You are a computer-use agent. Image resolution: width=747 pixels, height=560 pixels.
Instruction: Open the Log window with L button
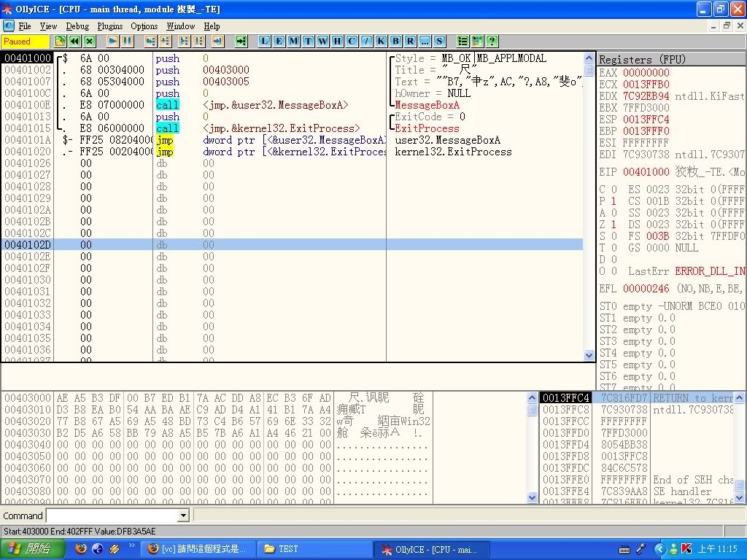click(x=264, y=42)
